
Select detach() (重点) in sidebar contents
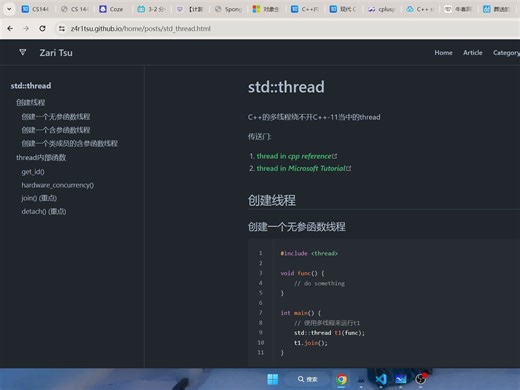[x=44, y=211]
